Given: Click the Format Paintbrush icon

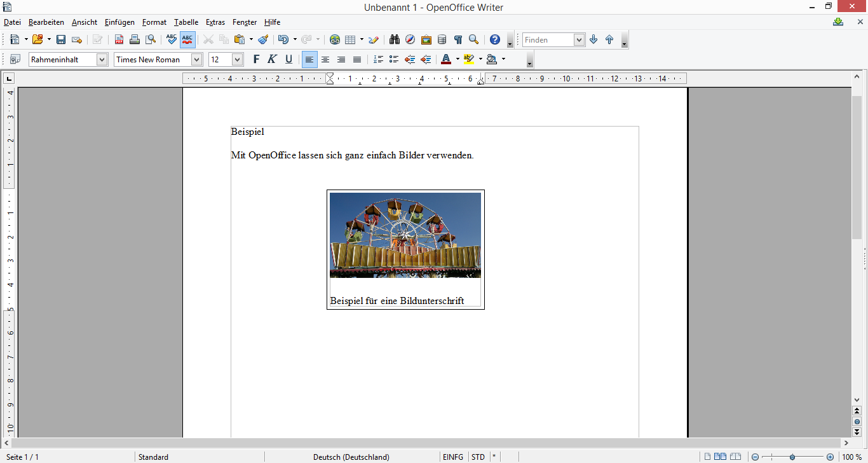Looking at the screenshot, I should coord(263,39).
